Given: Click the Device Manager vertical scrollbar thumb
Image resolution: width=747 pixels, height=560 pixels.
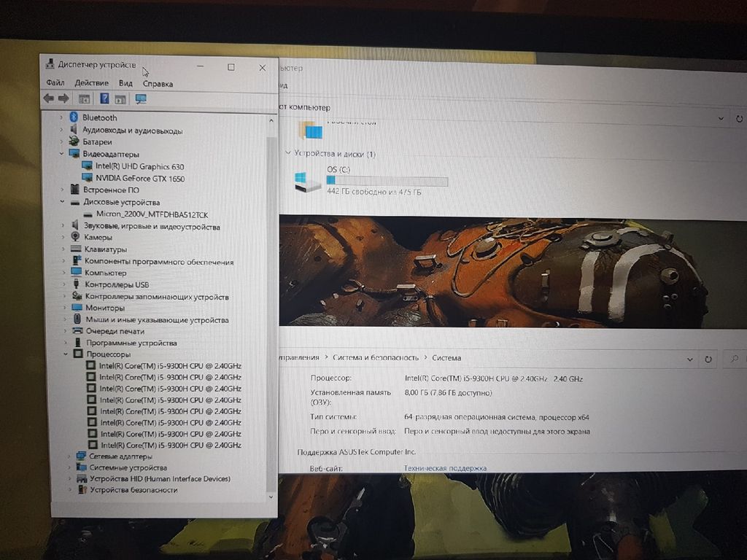Looking at the screenshot, I should [x=271, y=314].
